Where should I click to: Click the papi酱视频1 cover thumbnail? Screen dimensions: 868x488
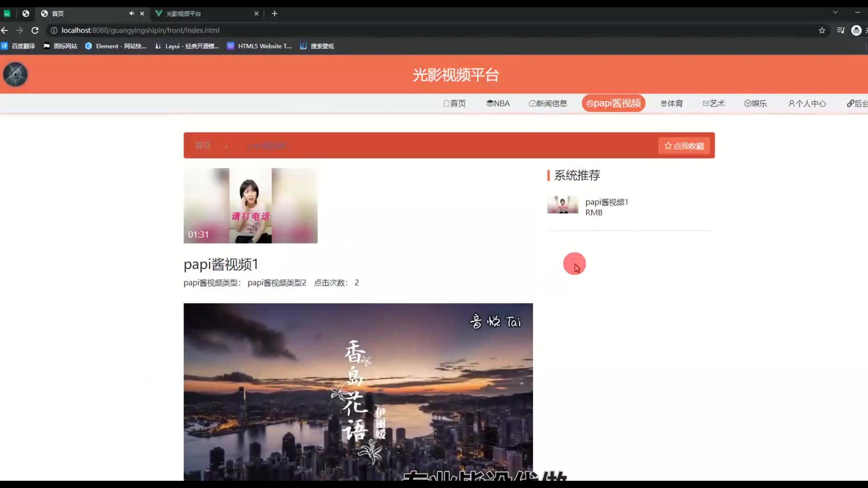point(250,206)
